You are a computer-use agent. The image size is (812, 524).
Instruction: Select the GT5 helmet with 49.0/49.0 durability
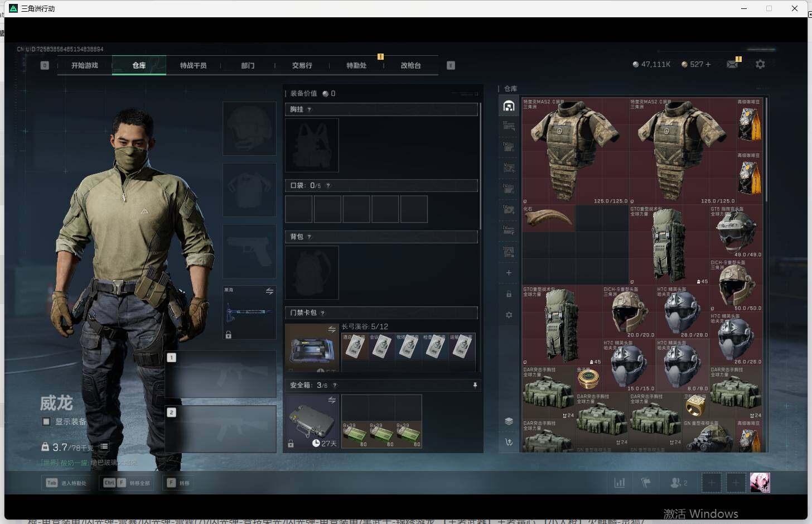pyautogui.click(x=736, y=232)
